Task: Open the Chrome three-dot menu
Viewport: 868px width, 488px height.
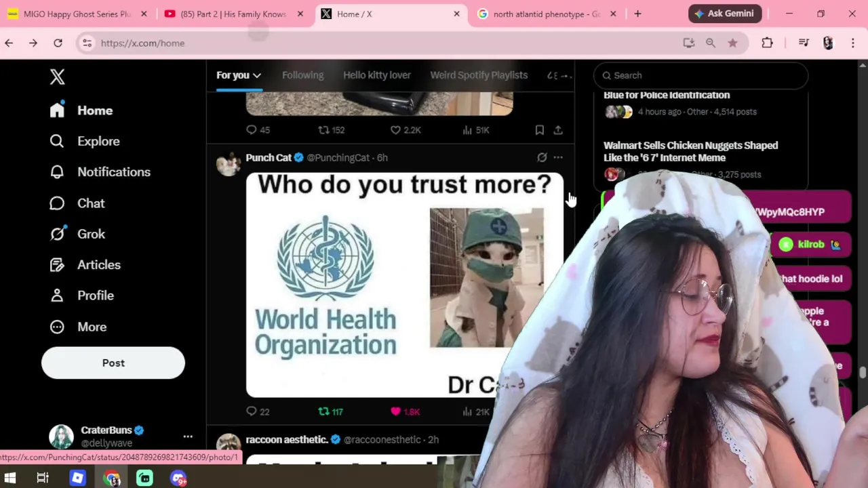Action: pyautogui.click(x=853, y=43)
